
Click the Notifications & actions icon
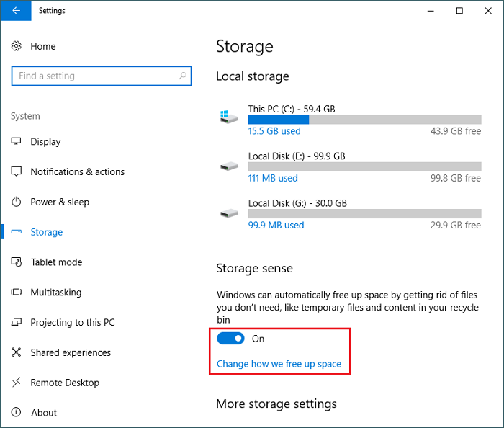(17, 172)
